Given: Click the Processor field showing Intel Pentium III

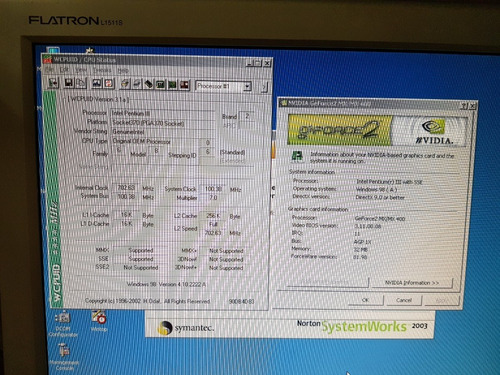Looking at the screenshot, I should click(x=163, y=114).
